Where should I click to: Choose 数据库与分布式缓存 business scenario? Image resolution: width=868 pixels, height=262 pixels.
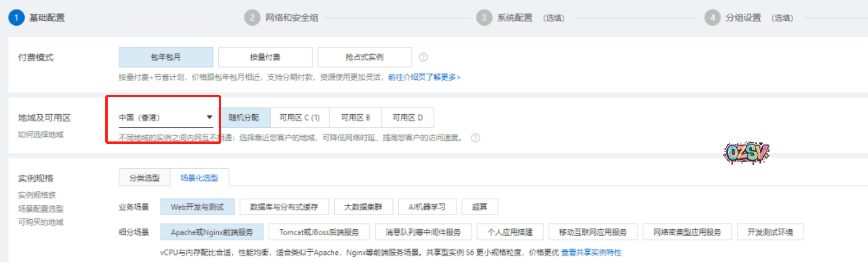tap(284, 207)
